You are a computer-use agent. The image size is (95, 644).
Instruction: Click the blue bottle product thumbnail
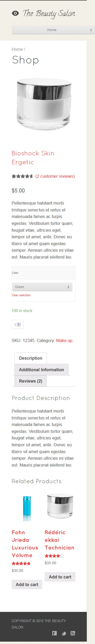(x=27, y=509)
